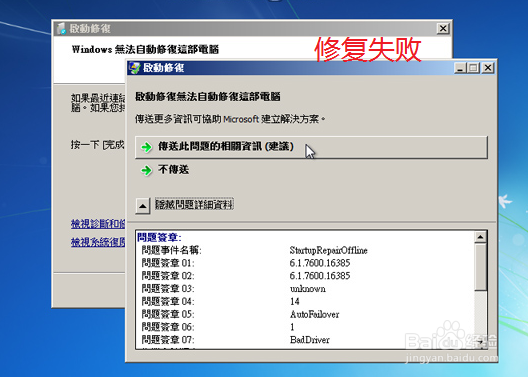Viewport: 528px width, 377px height.
Task: Select the StartupRepairOffline value
Action: (328, 250)
